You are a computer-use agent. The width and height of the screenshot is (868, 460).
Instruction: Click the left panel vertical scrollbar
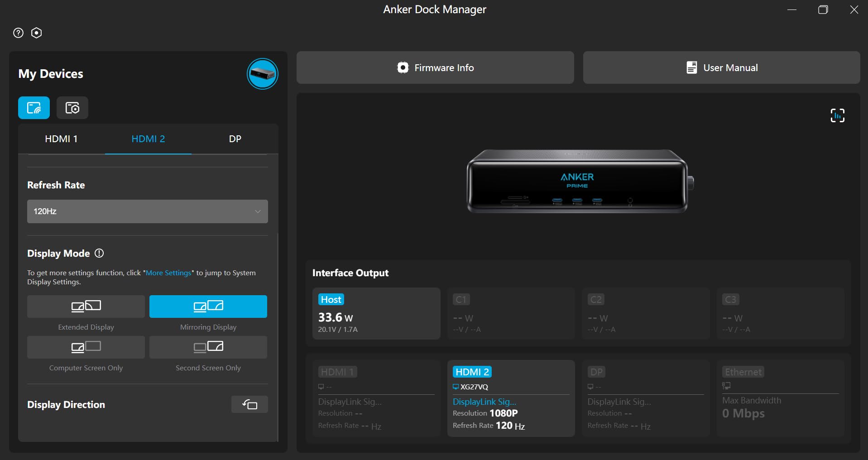[x=278, y=337]
